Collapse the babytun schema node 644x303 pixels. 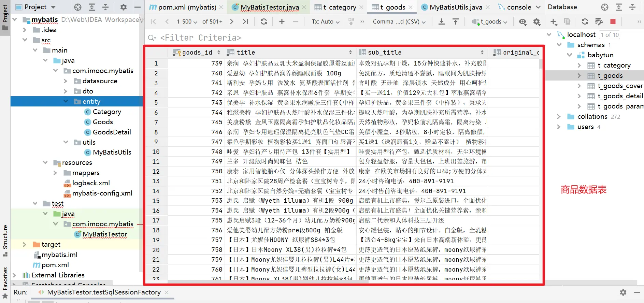pyautogui.click(x=569, y=55)
